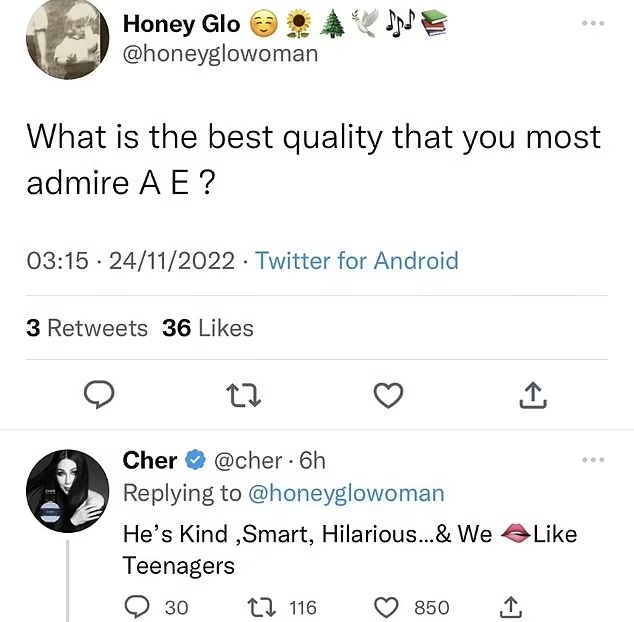Open the @cher handle profile
The width and height of the screenshot is (634, 622).
pos(248,460)
